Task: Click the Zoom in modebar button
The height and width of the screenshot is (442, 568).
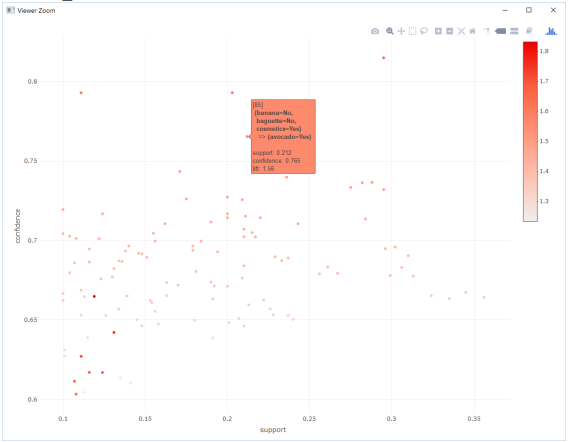Action: click(438, 31)
